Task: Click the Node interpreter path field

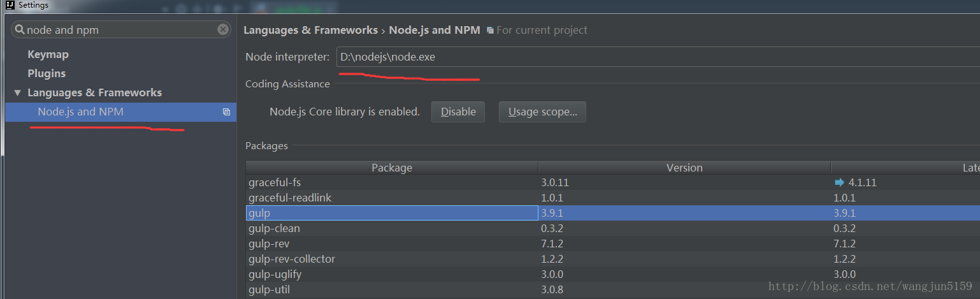Action: [x=656, y=57]
